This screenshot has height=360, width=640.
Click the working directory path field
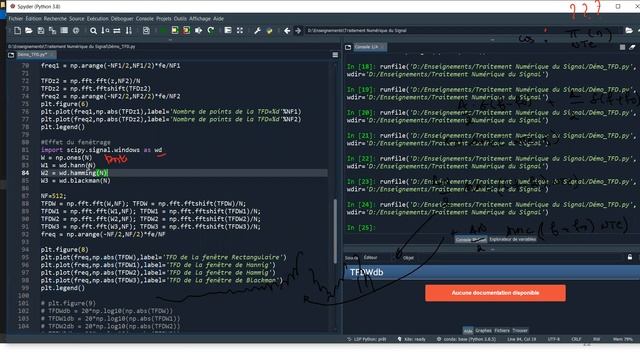pos(463,31)
